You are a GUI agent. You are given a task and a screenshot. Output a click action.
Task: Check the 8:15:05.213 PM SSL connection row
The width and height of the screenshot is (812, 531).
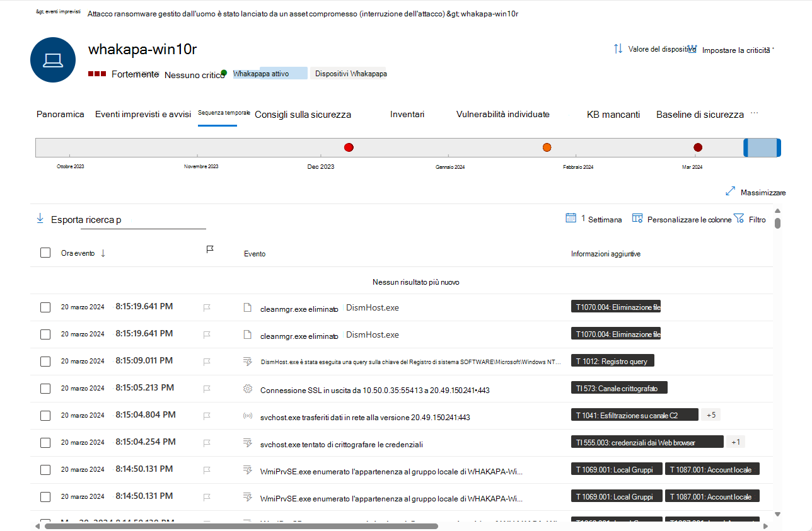45,389
